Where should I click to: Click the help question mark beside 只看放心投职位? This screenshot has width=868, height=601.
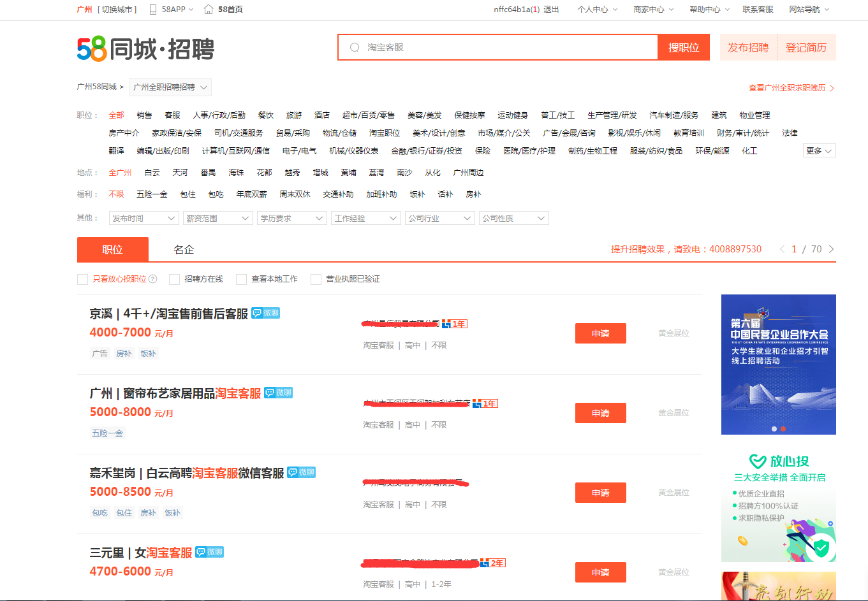(x=152, y=279)
